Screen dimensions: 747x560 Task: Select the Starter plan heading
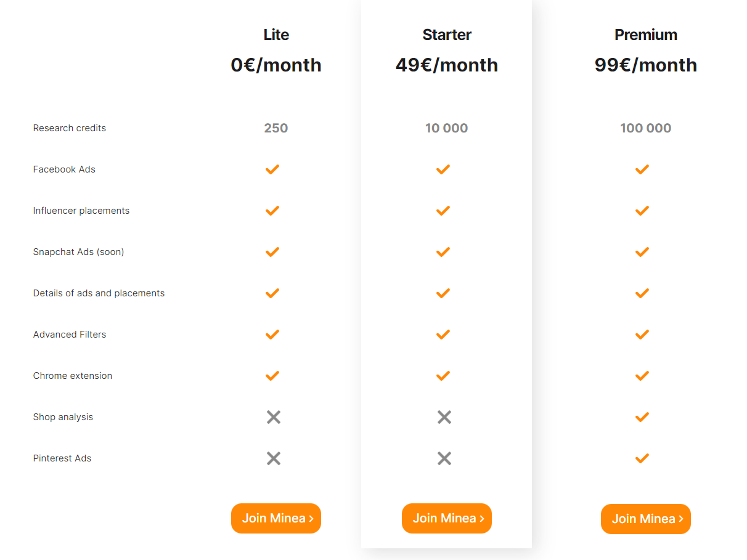[447, 35]
